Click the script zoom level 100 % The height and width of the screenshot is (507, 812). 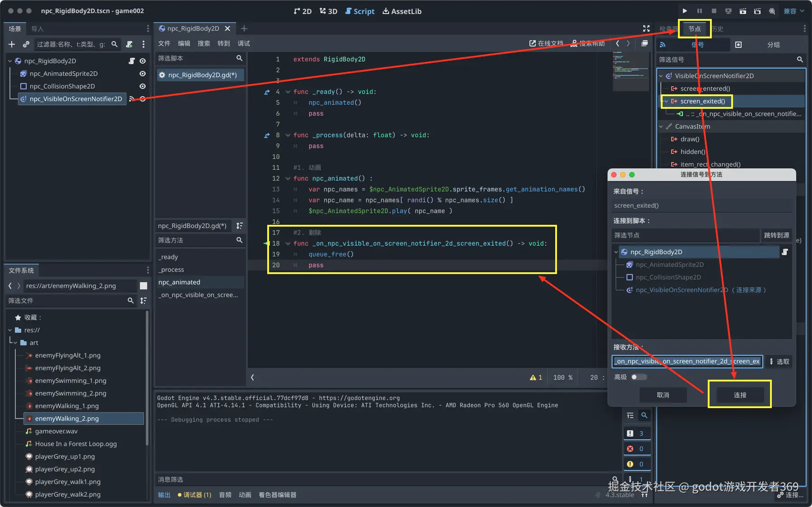click(x=563, y=377)
